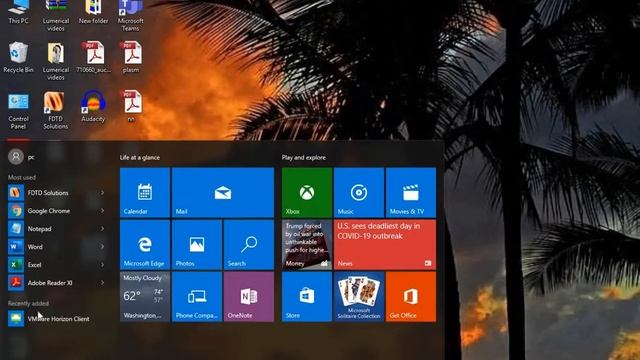This screenshot has width=640, height=360.
Task: Launch the OneNote tile
Action: pyautogui.click(x=249, y=297)
